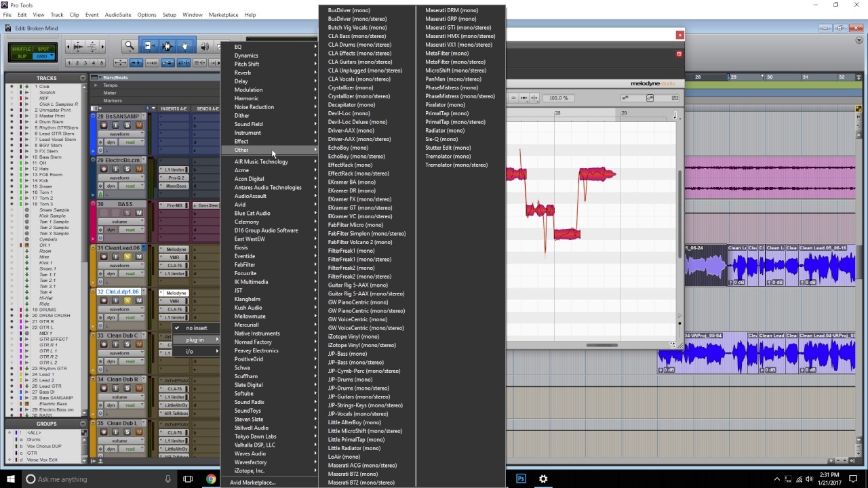Open Avid Marketplace link

point(252,483)
